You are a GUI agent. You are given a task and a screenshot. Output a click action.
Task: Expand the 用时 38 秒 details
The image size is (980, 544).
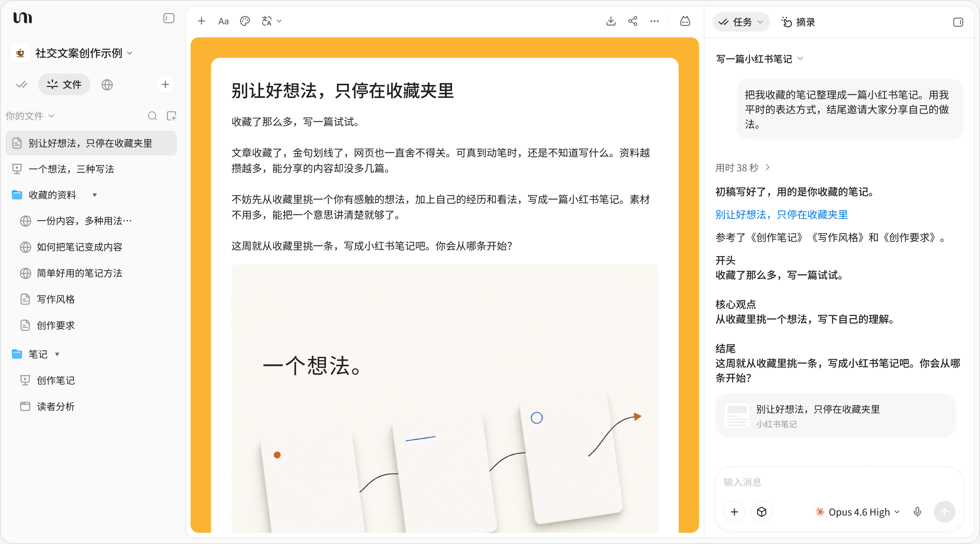[743, 167]
